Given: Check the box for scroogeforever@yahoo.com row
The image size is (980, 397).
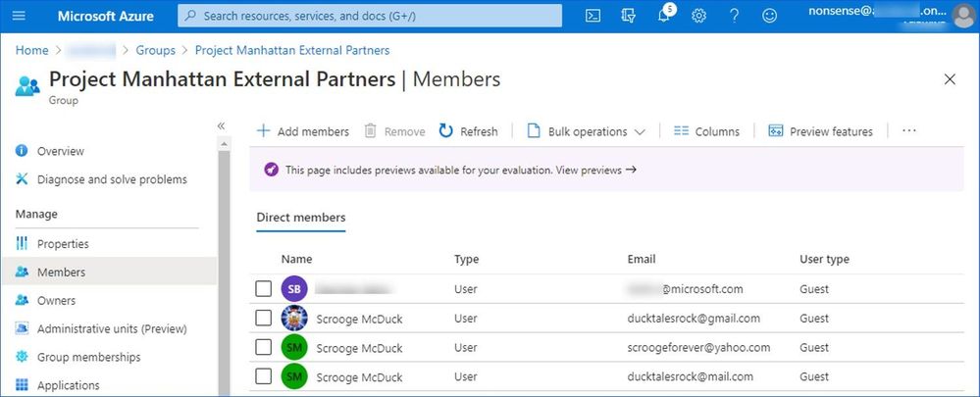Looking at the screenshot, I should tap(264, 347).
